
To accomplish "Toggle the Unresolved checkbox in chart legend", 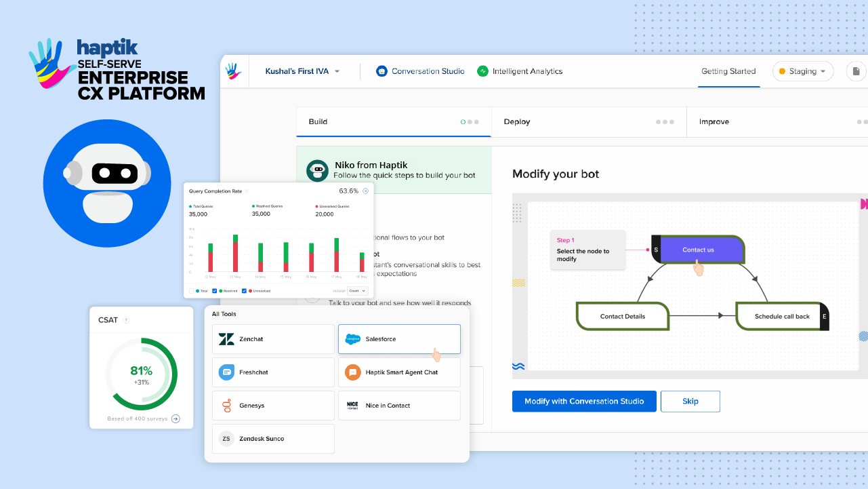I will tap(243, 291).
